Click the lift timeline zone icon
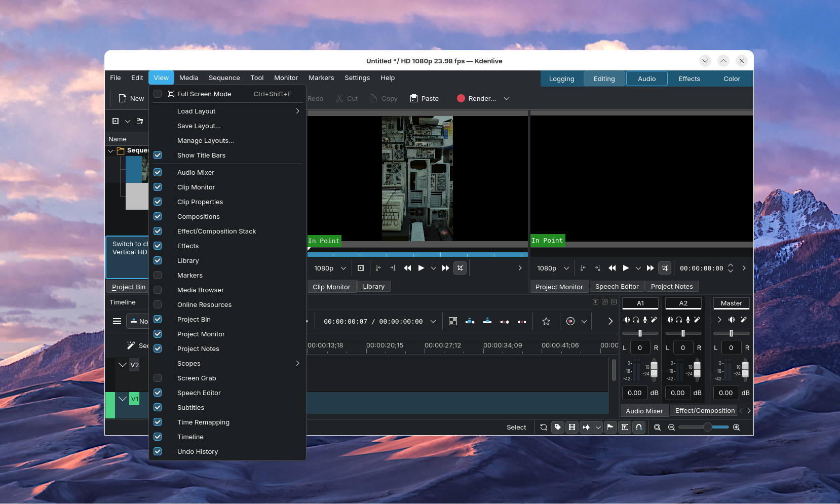 (x=522, y=321)
